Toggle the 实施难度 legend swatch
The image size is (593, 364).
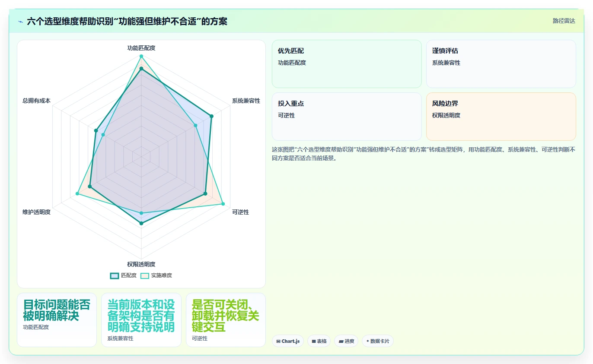pos(145,275)
